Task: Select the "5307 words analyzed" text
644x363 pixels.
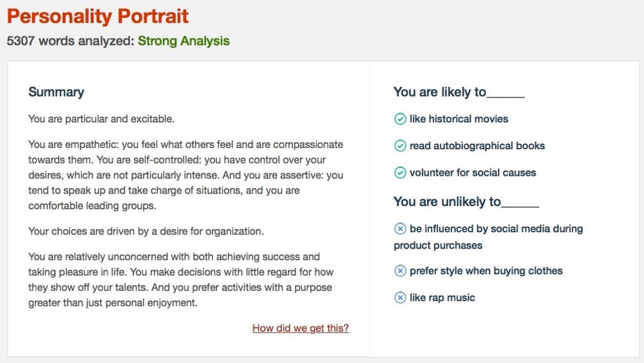Action: (x=70, y=41)
